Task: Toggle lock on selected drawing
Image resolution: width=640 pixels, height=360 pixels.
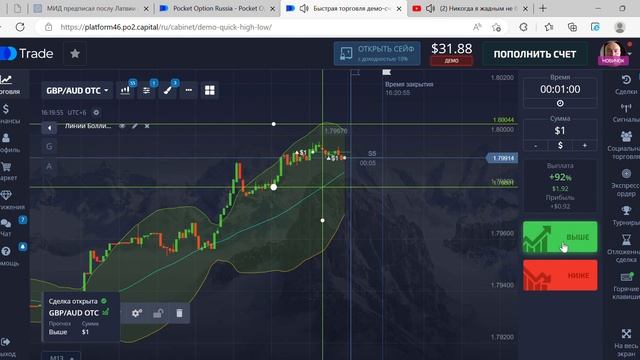Action: [158, 313]
